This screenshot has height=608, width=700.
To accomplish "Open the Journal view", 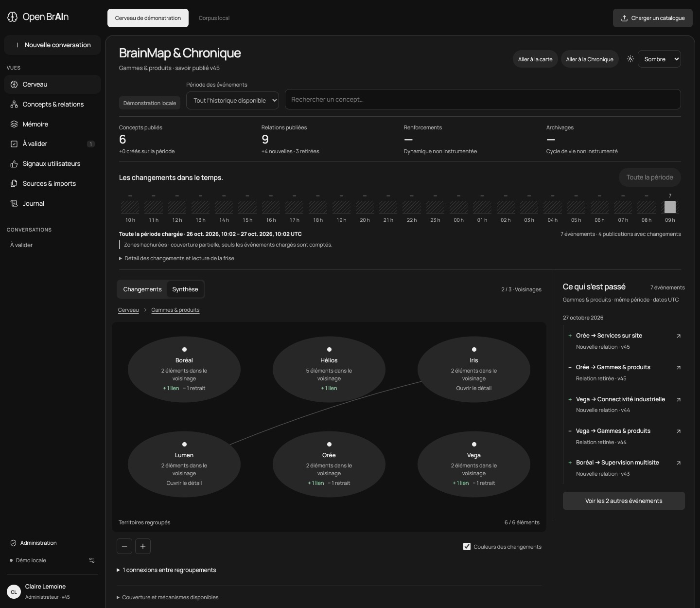I will pos(52,203).
